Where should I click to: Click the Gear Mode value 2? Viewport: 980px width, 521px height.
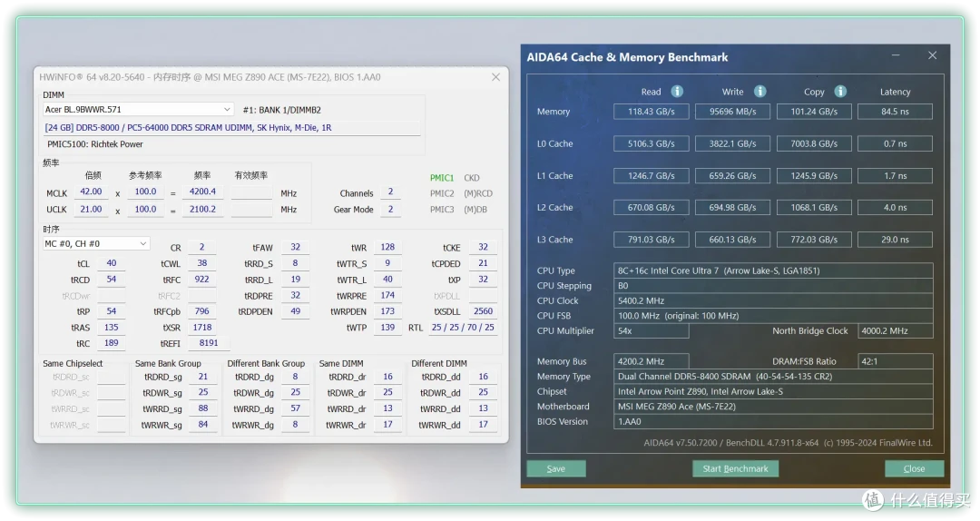(390, 209)
